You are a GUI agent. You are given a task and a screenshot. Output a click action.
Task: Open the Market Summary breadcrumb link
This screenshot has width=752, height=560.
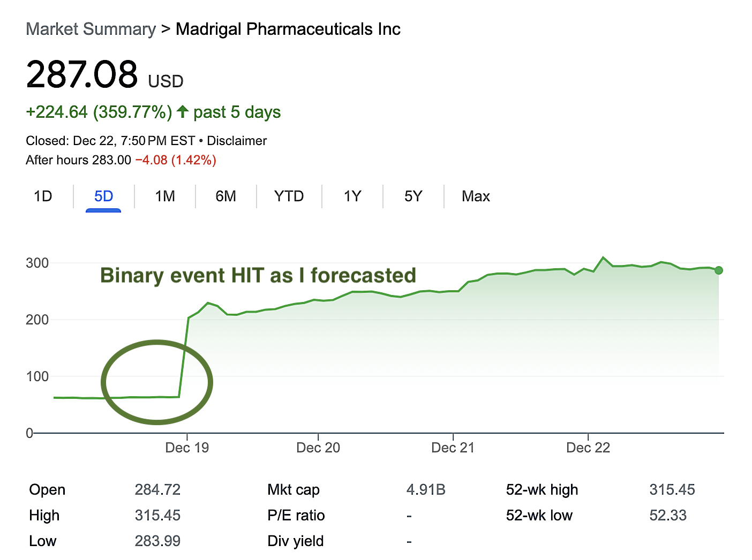pos(91,29)
